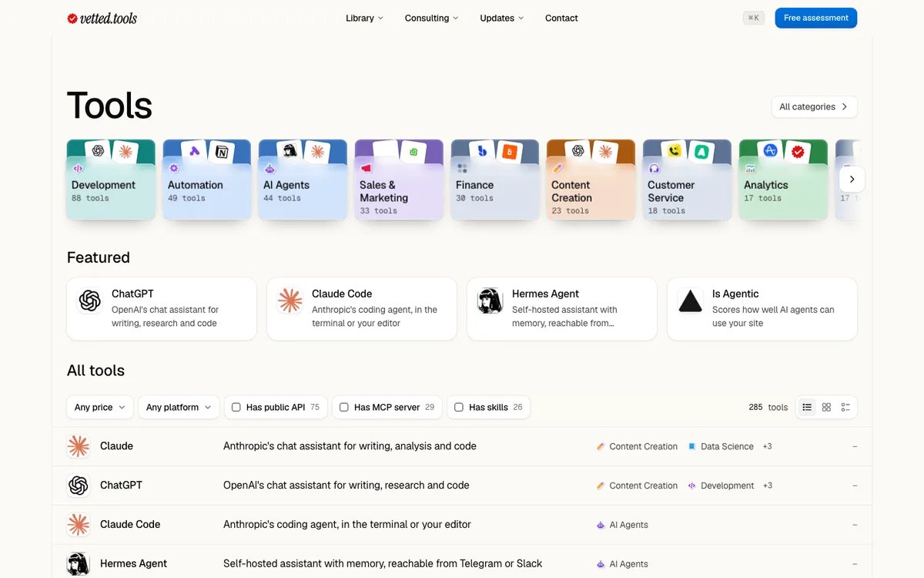924x578 pixels.
Task: Click "Anthropic's chat assistant for writing, analysis and code"
Action: tap(350, 446)
